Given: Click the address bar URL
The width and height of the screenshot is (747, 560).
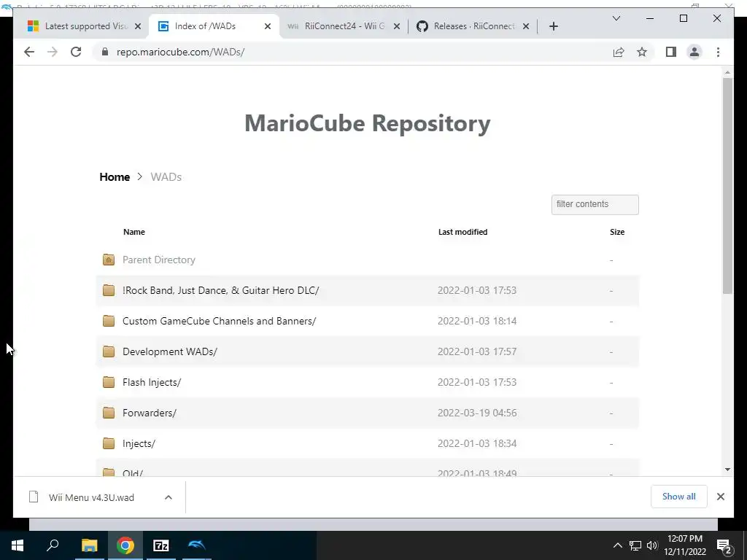Looking at the screenshot, I should point(180,52).
